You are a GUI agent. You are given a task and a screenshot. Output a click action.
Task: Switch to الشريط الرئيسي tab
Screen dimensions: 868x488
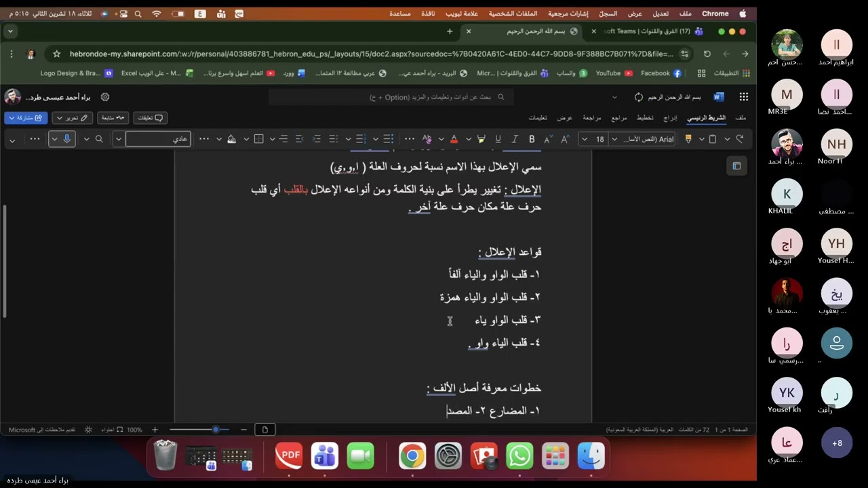point(707,118)
